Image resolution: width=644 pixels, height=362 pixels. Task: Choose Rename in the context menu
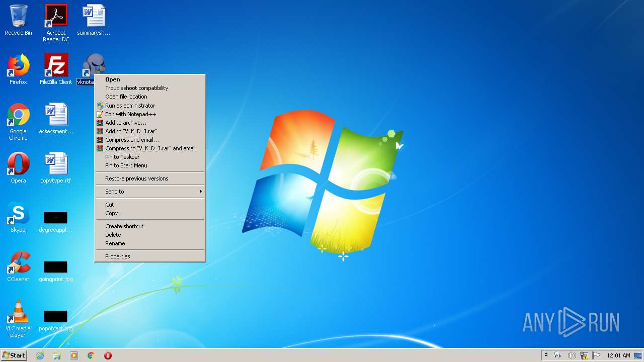click(x=150, y=243)
